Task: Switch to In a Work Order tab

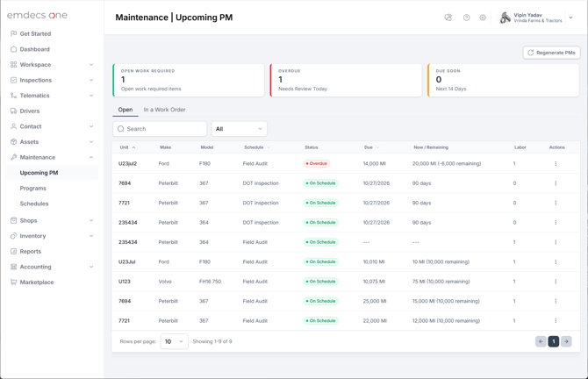Action: (x=165, y=110)
